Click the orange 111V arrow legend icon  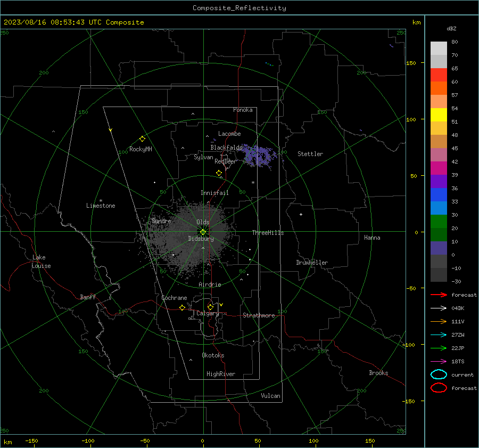[x=439, y=321]
